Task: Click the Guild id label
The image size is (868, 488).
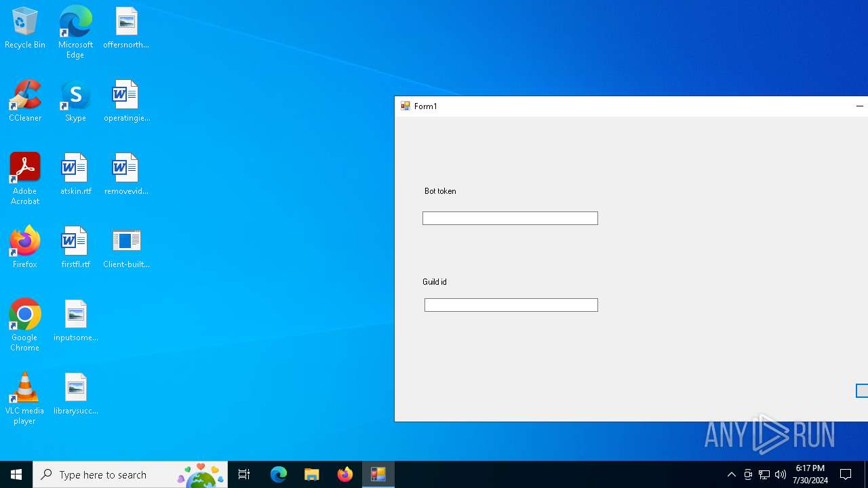Action: point(435,282)
